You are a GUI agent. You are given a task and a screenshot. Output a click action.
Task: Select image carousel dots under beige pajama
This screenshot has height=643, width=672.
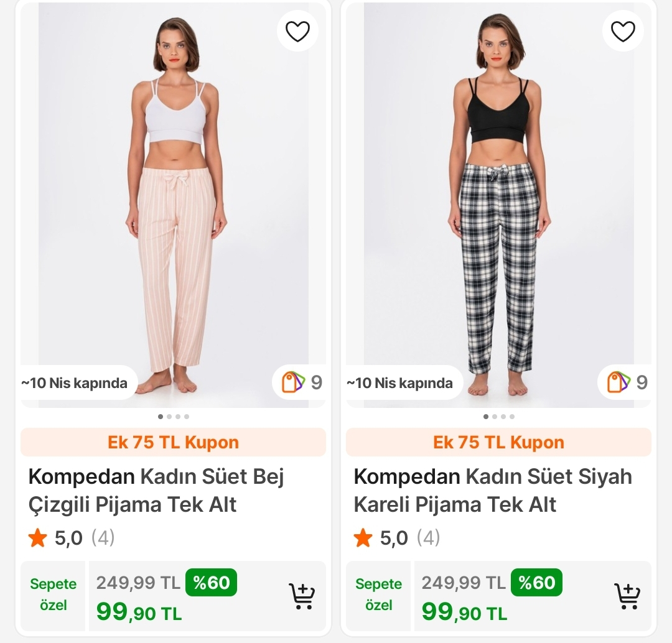tap(173, 417)
